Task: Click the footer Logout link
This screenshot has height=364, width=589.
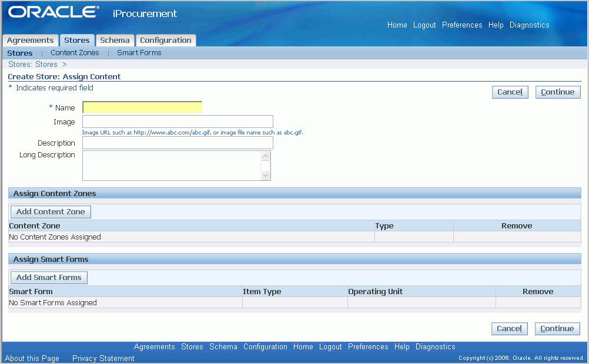Action: click(x=330, y=347)
